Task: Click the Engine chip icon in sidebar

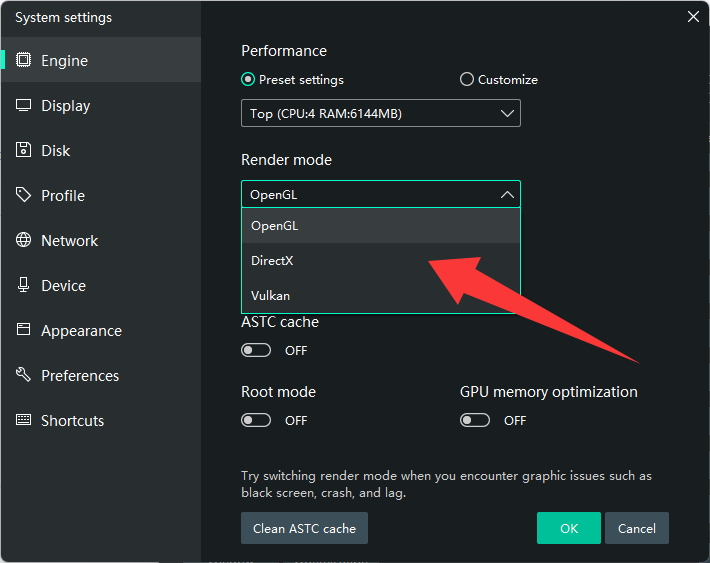Action: coord(24,61)
